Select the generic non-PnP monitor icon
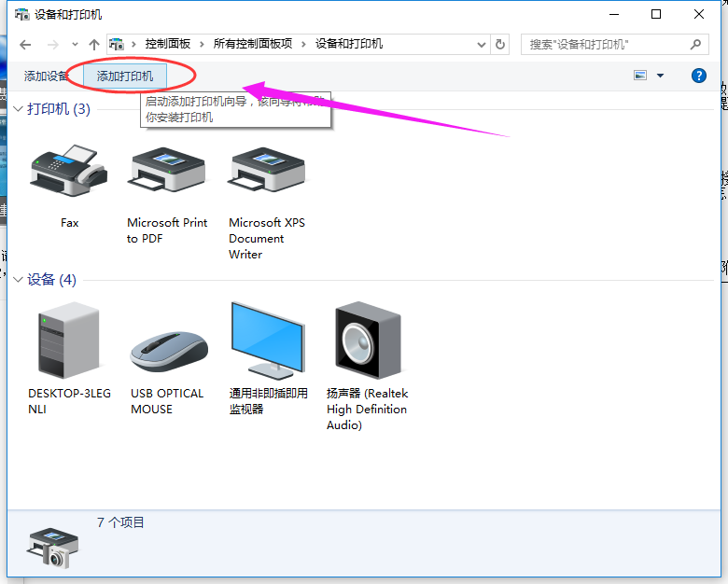The height and width of the screenshot is (584, 728). click(269, 341)
